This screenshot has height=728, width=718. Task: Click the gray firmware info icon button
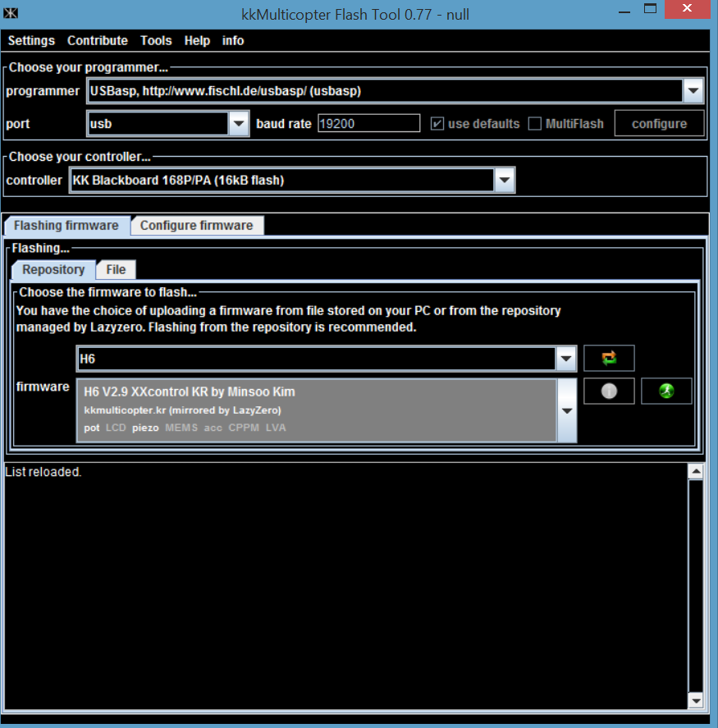coord(609,391)
